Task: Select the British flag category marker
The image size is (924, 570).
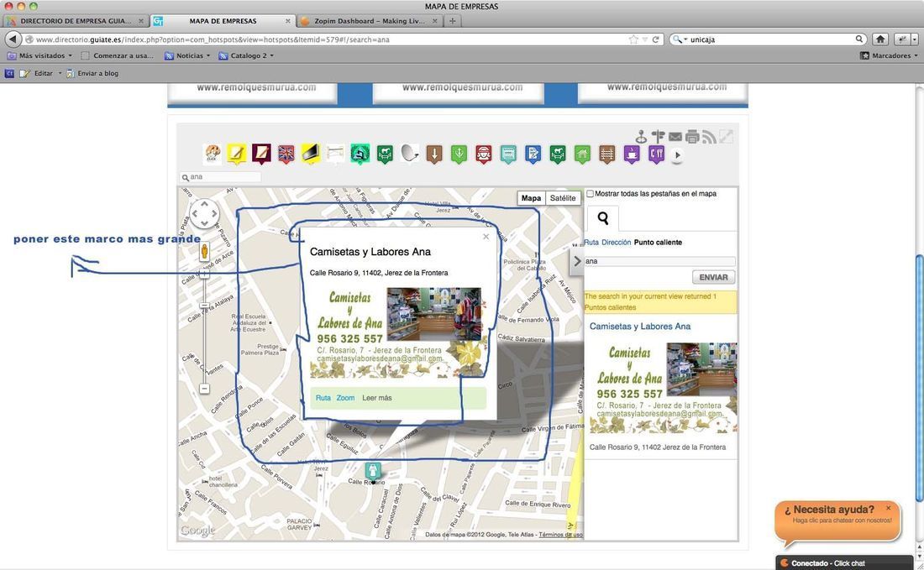Action: [286, 154]
